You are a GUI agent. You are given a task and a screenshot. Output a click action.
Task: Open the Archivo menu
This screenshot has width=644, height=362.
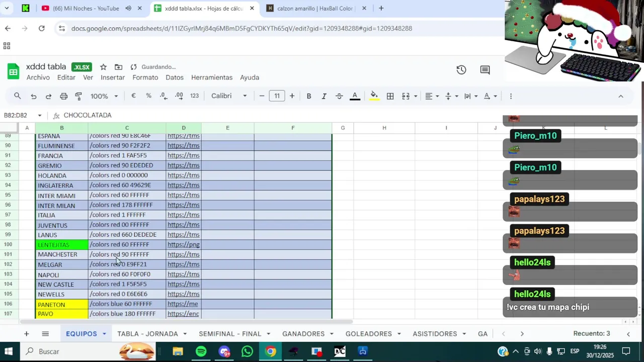(x=38, y=77)
